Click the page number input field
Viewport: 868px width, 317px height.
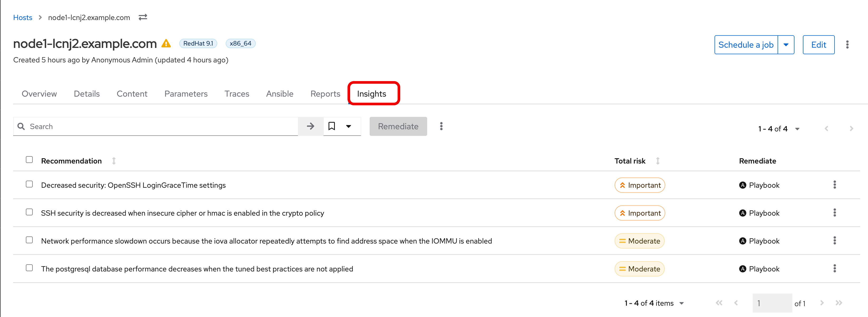point(772,303)
